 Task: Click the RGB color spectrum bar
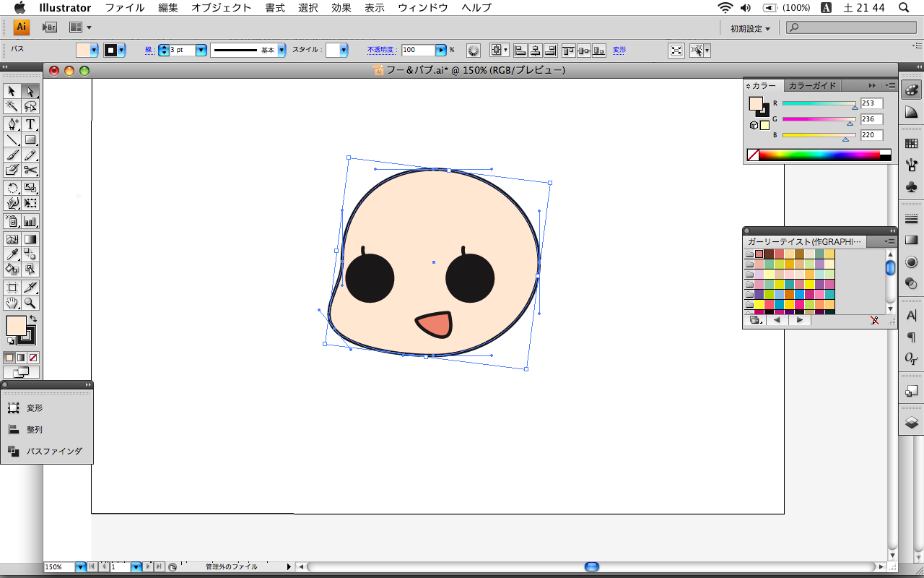click(819, 155)
